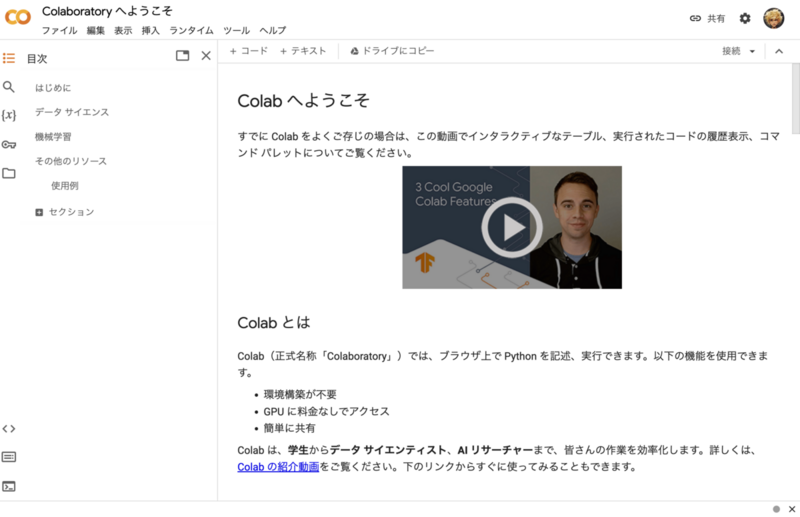Open the user account avatar
This screenshot has height=517, width=800.
[x=773, y=19]
